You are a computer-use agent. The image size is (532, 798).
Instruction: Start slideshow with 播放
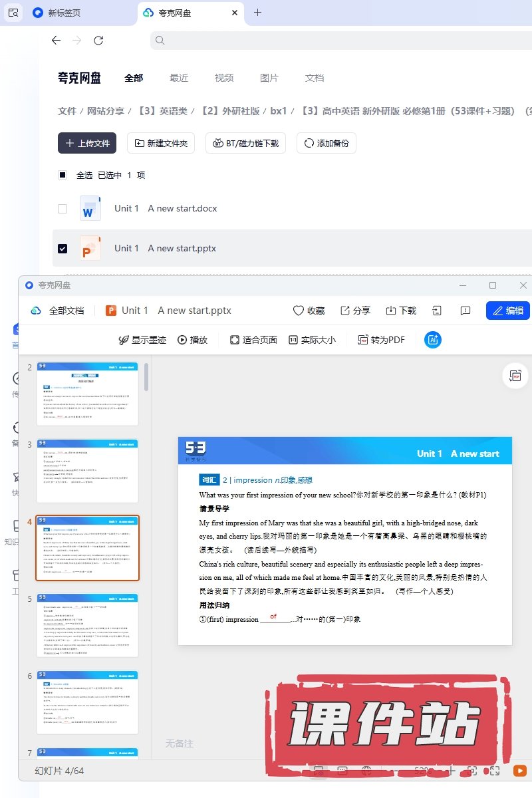click(x=192, y=340)
